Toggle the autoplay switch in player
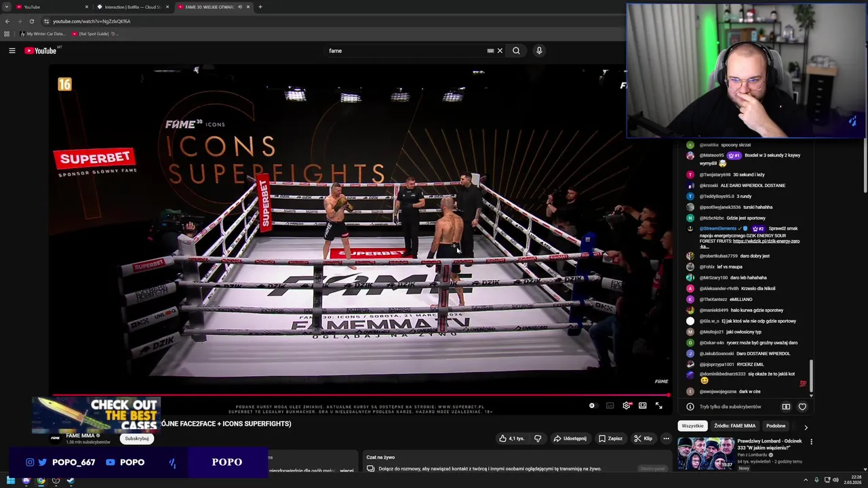 pos(592,405)
